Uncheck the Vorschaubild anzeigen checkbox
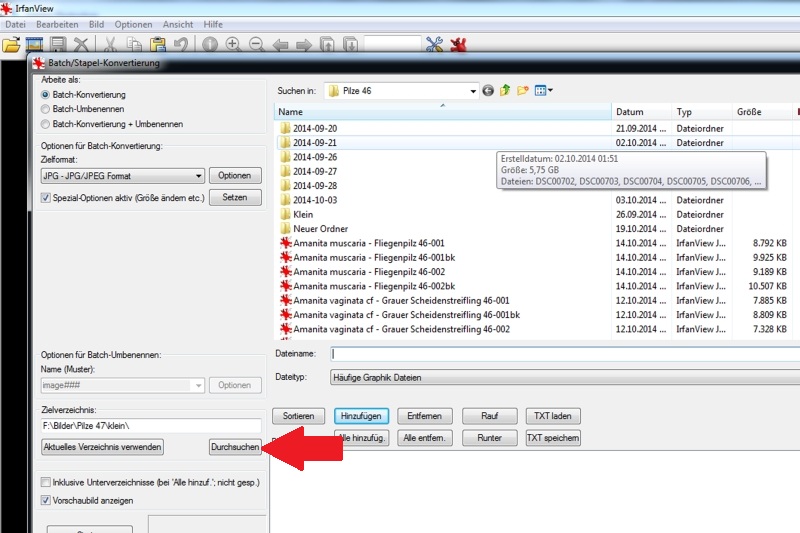 pyautogui.click(x=46, y=500)
